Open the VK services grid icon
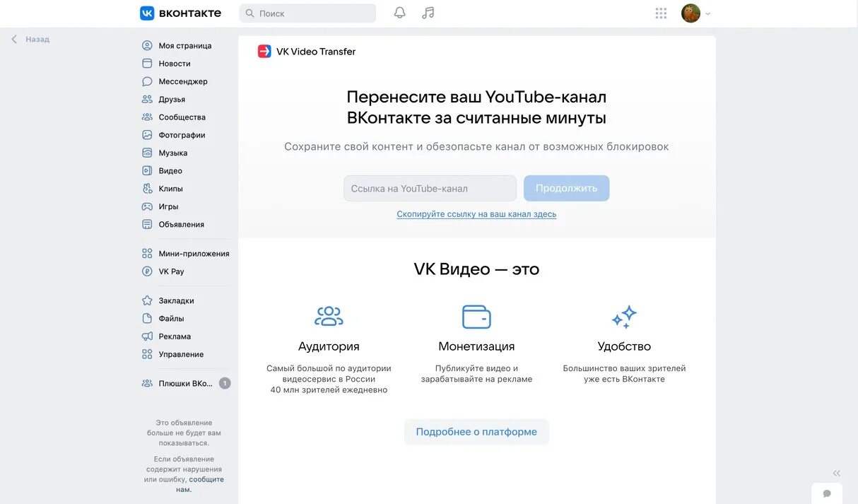 pos(661,13)
